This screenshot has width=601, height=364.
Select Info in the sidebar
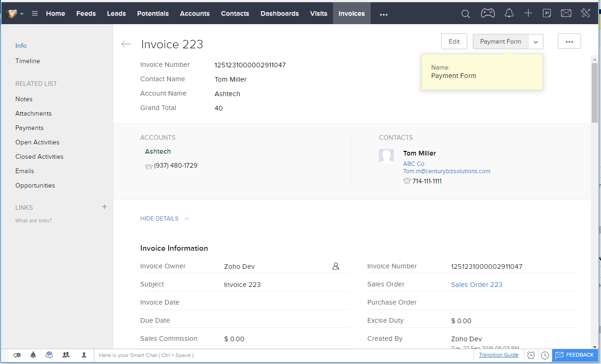pos(21,45)
